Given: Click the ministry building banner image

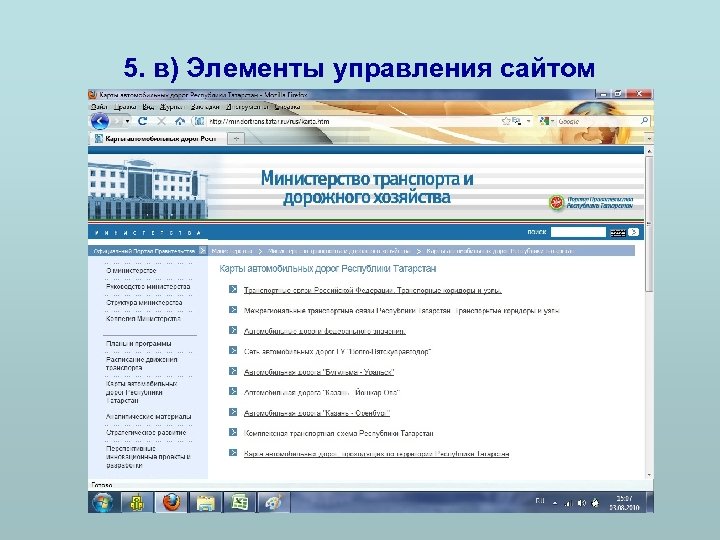Looking at the screenshot, I should 148,189.
